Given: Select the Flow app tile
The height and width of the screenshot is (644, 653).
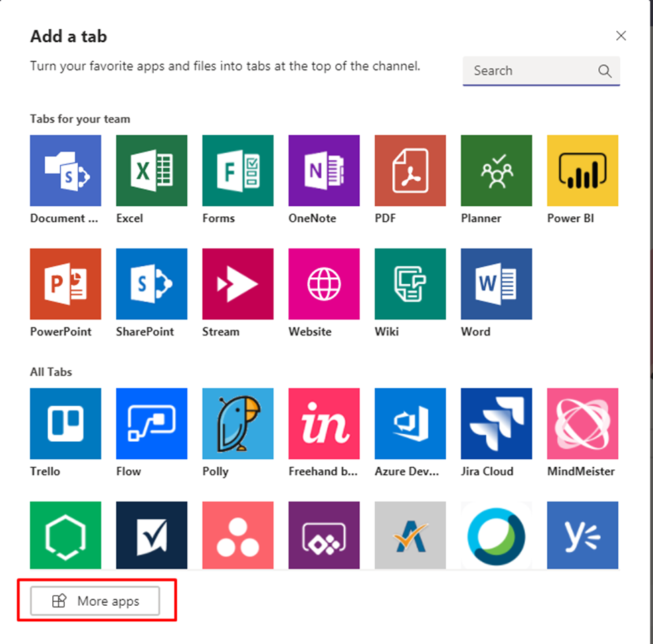Looking at the screenshot, I should tap(152, 424).
